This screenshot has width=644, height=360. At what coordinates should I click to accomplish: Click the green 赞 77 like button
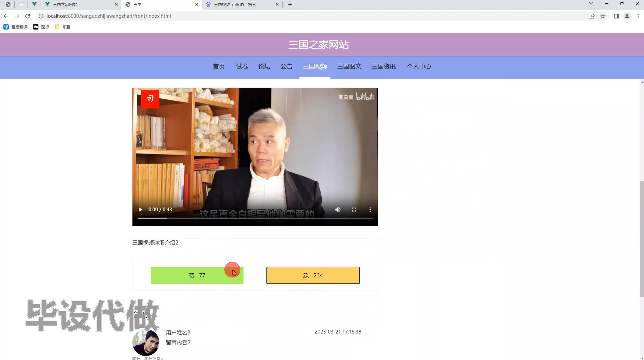point(197,275)
